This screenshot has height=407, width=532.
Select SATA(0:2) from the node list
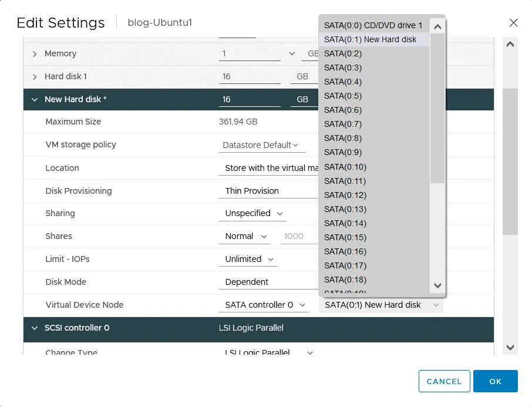pyautogui.click(x=343, y=53)
